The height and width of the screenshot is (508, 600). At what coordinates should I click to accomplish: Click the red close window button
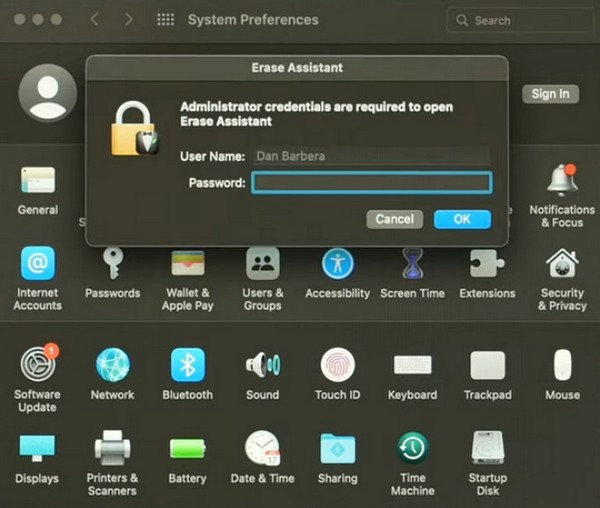[20, 19]
